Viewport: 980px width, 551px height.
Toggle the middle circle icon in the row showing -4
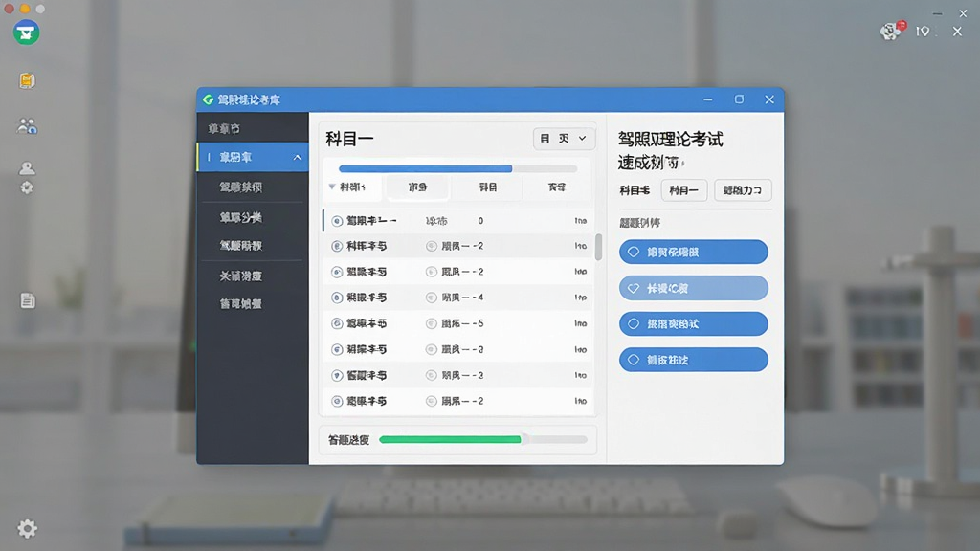click(432, 298)
